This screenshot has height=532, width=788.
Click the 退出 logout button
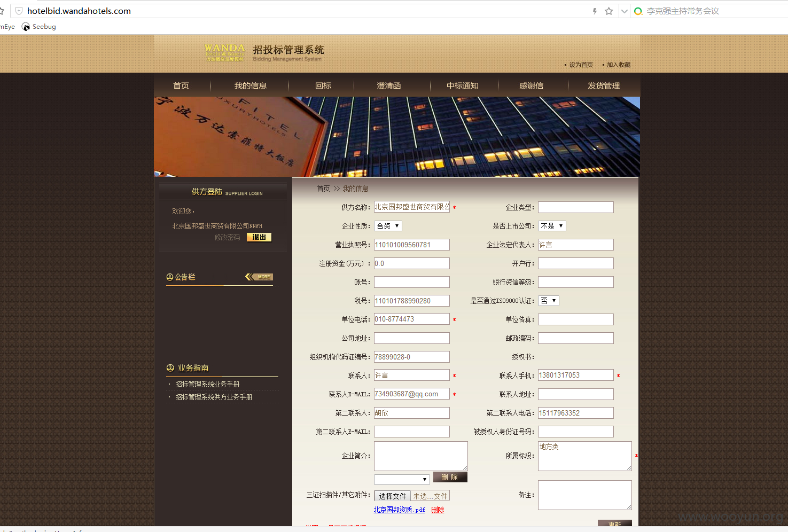tap(259, 237)
